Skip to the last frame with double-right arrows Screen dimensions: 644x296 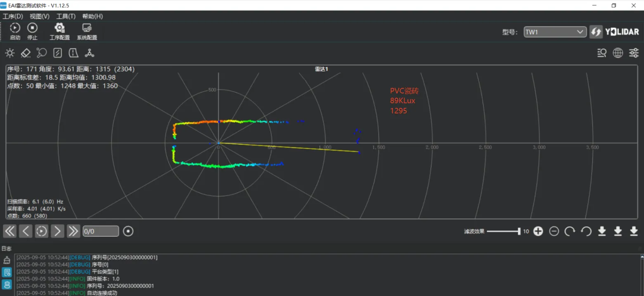pyautogui.click(x=73, y=231)
